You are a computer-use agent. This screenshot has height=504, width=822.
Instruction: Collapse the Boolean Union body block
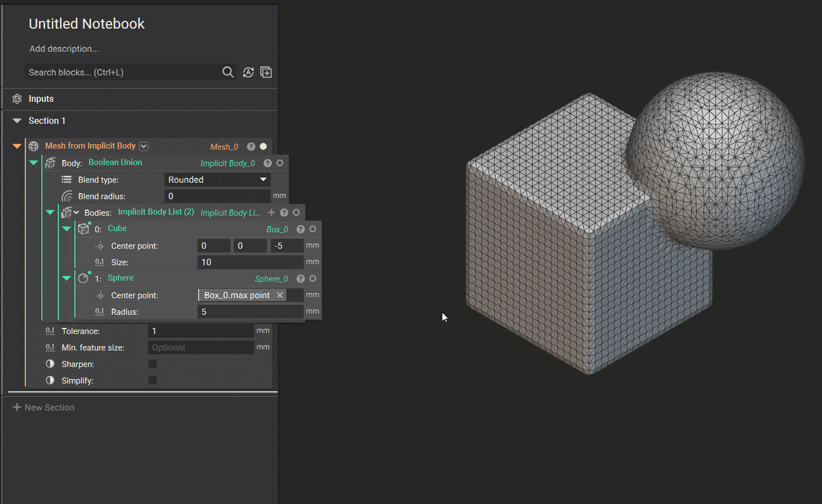(34, 162)
